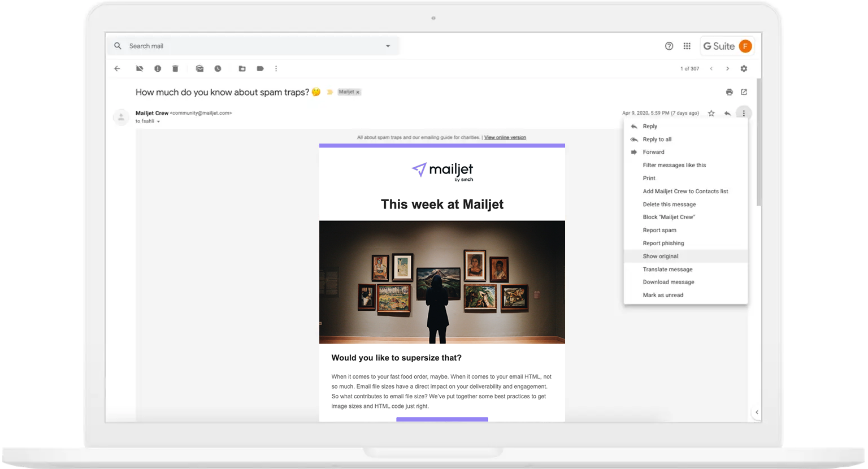Go to newer message chevron
The width and height of the screenshot is (868, 469).
pyautogui.click(x=711, y=68)
